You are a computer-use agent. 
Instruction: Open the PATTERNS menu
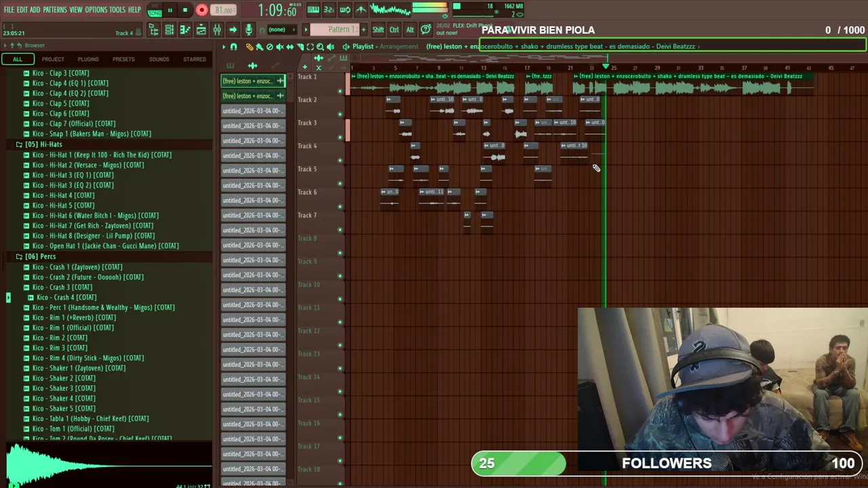[54, 10]
